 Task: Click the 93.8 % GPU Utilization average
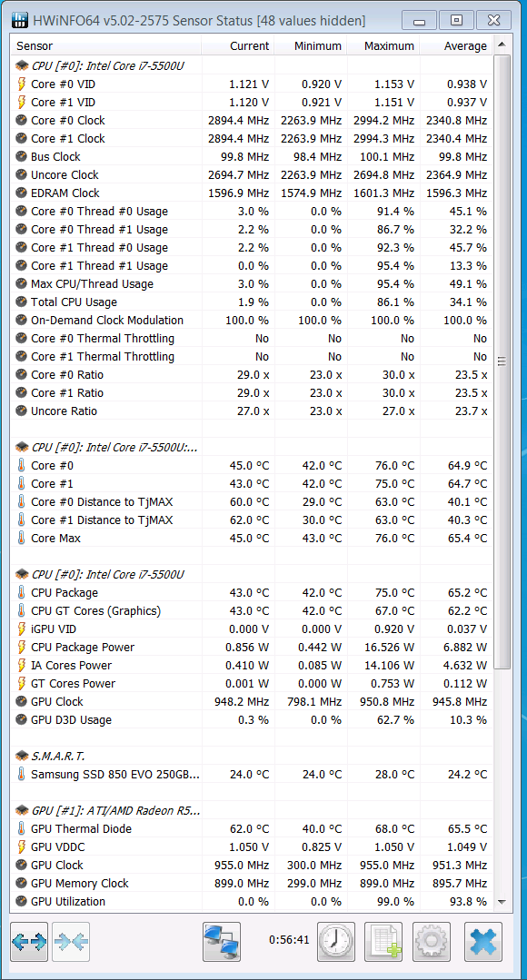tap(466, 901)
